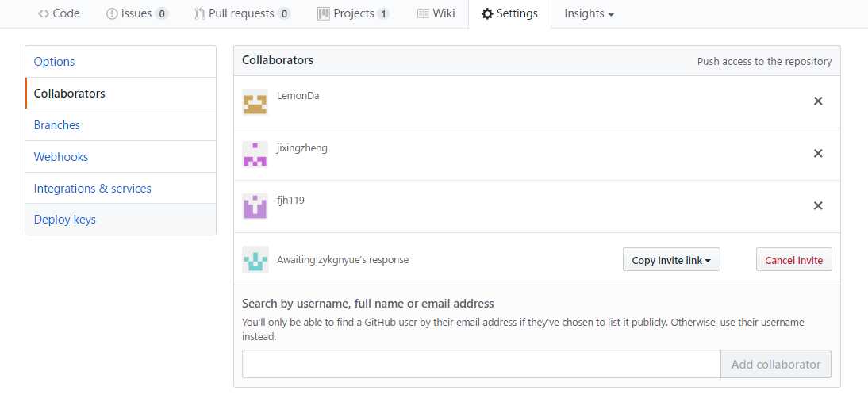This screenshot has height=394, width=868.
Task: Click 'Push access to the repository' text
Action: [764, 61]
